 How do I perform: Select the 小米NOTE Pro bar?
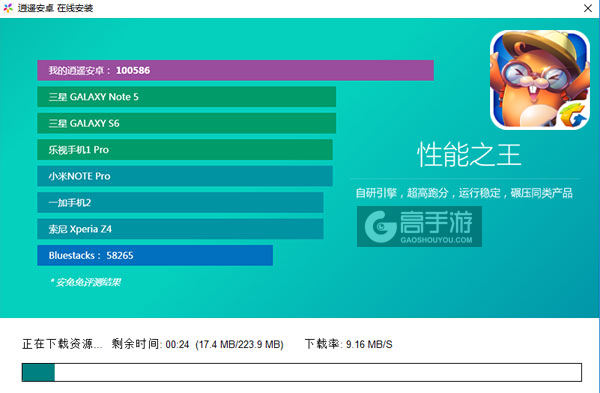pyautogui.click(x=185, y=176)
